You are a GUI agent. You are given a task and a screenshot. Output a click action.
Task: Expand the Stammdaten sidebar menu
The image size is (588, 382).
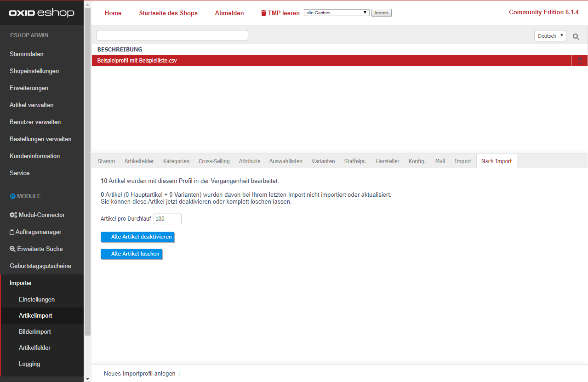pos(27,54)
